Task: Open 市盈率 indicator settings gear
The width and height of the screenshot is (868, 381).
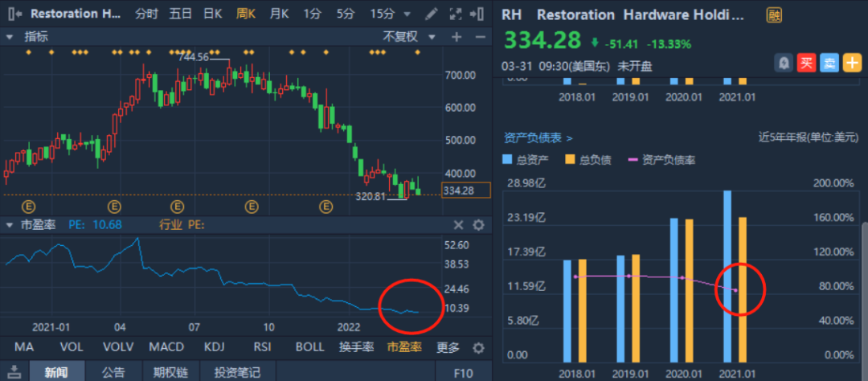Action: (478, 225)
